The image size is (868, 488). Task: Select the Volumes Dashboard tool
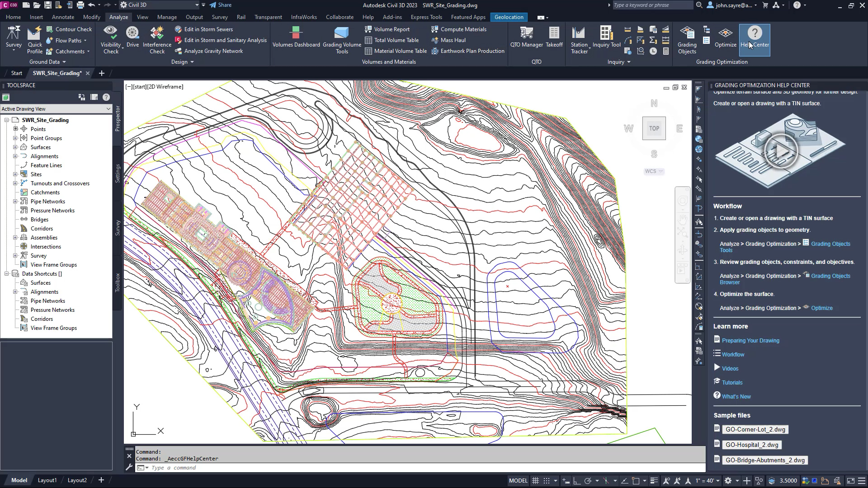pos(296,40)
